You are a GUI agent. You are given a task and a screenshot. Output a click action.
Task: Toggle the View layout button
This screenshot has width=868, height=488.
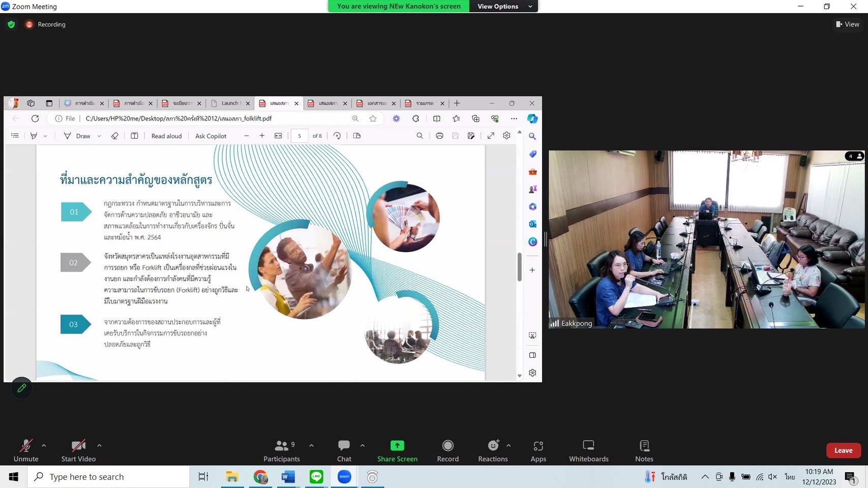click(847, 24)
